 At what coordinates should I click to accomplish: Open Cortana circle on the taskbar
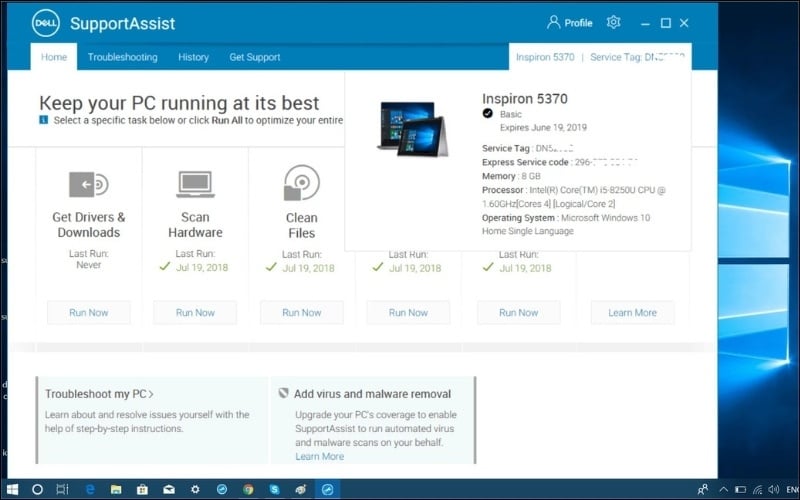(x=37, y=490)
